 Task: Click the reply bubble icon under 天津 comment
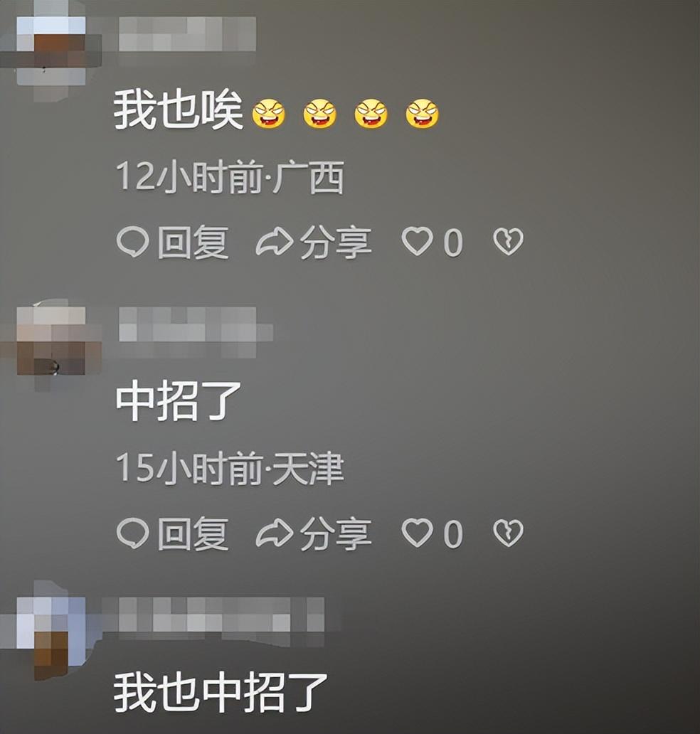click(x=132, y=533)
